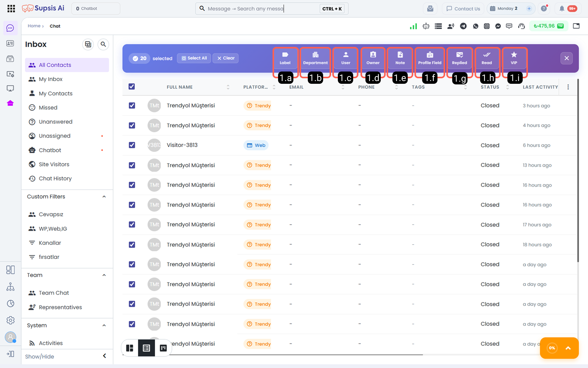
Task: Open Instagram channel icon
Action: [x=487, y=26]
